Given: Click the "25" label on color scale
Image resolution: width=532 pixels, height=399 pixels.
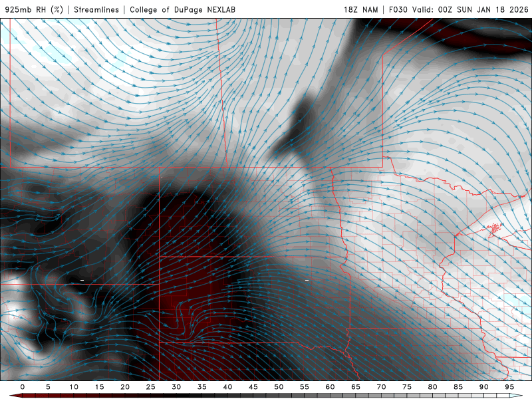Looking at the screenshot, I should point(151,387).
